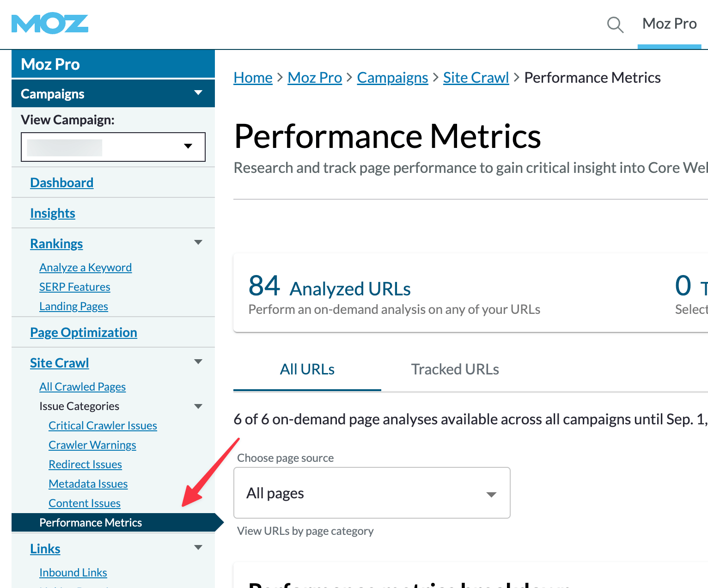Collapse the Site Crawl submenu arrow
This screenshot has width=708, height=588.
pos(198,362)
